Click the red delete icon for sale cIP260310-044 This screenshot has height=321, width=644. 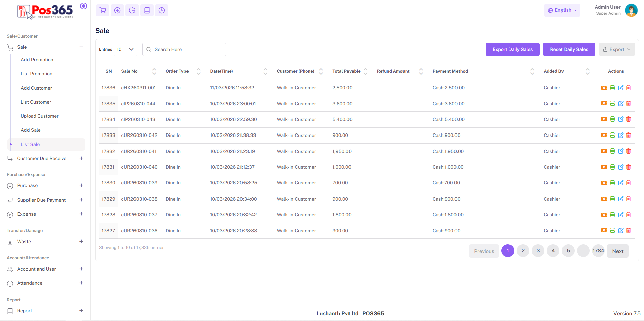629,104
